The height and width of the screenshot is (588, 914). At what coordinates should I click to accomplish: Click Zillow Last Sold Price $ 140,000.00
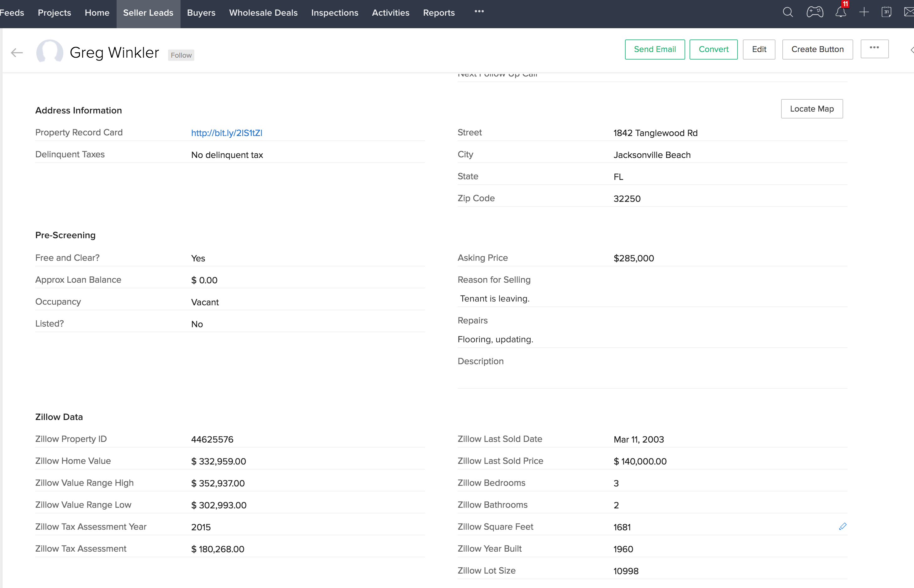pos(640,461)
